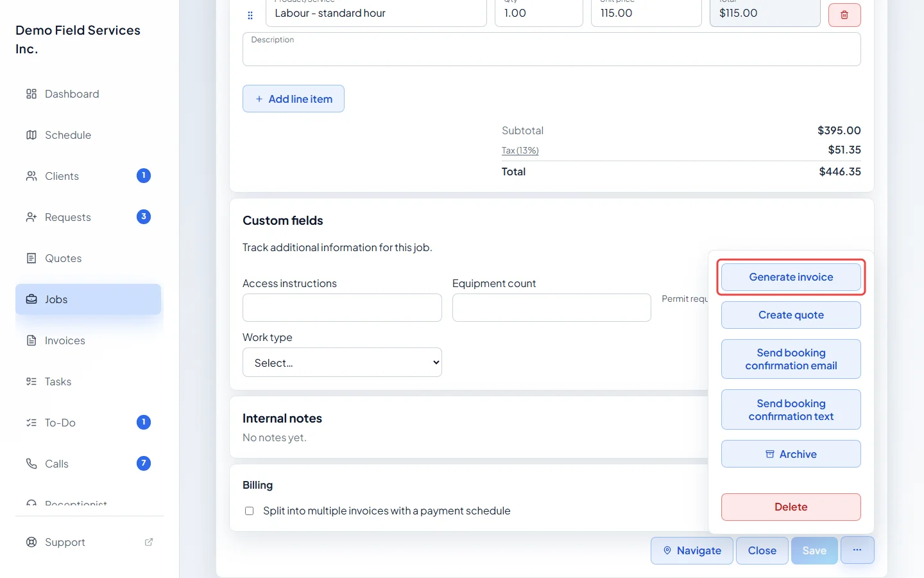Image resolution: width=924 pixels, height=578 pixels.
Task: Click the Close button at the bottom
Action: 762,550
